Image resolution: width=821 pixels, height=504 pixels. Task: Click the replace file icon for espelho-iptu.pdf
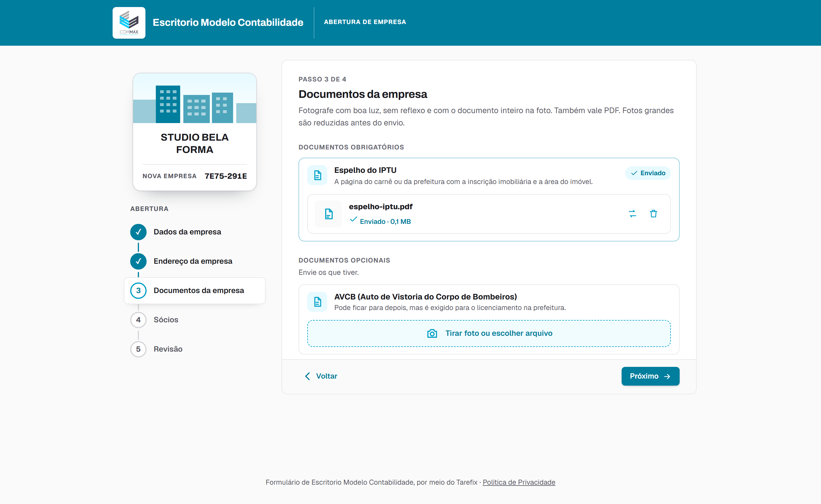coord(632,214)
